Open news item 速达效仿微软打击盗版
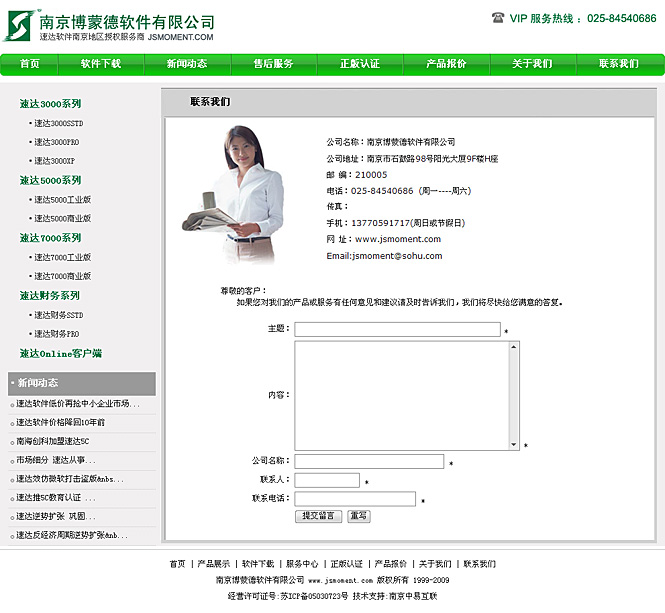Screen dimensions: 665x613 click(70, 479)
